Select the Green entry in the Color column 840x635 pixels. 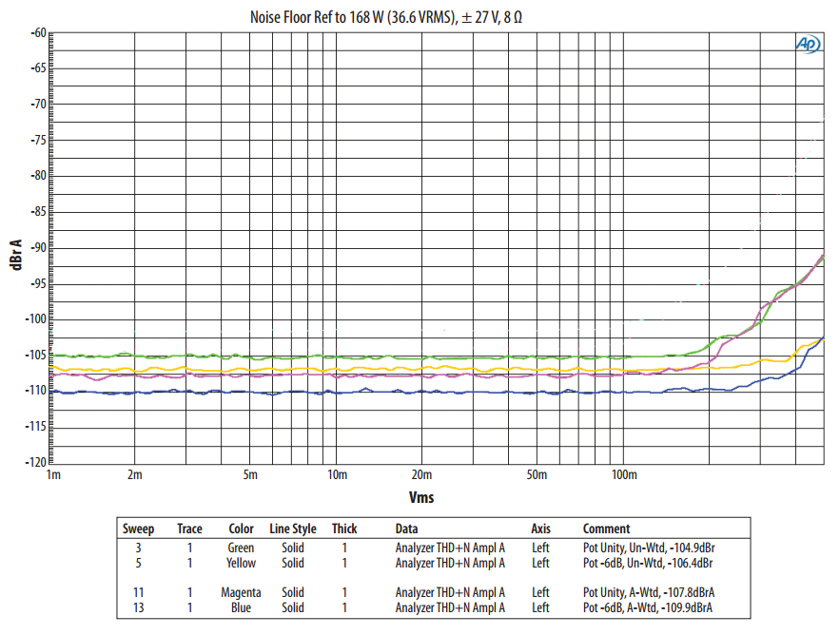coord(242,548)
